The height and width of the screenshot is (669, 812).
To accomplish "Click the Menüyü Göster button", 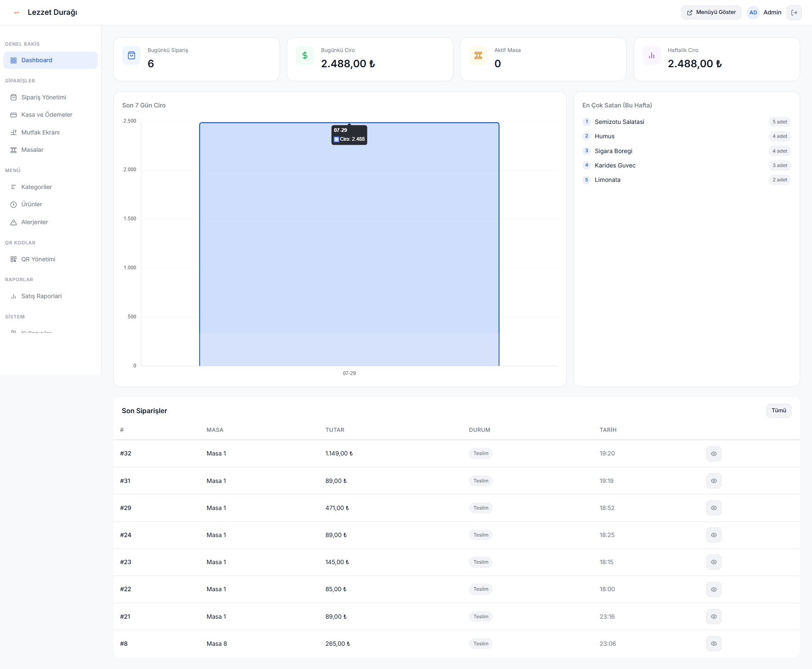I will tap(711, 13).
